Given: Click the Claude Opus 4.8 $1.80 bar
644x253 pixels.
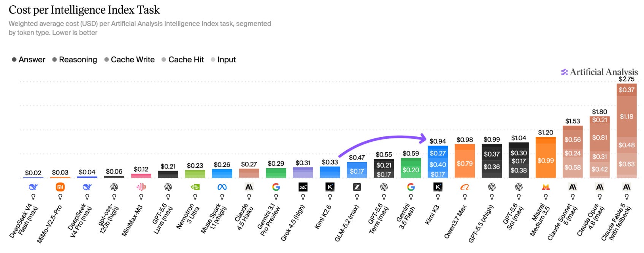Looking at the screenshot, I should [x=600, y=147].
